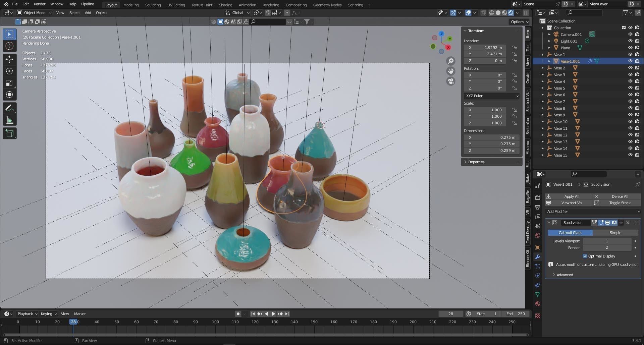Image resolution: width=644 pixels, height=345 pixels.
Task: Pin the properties editor context
Action: tap(638, 184)
